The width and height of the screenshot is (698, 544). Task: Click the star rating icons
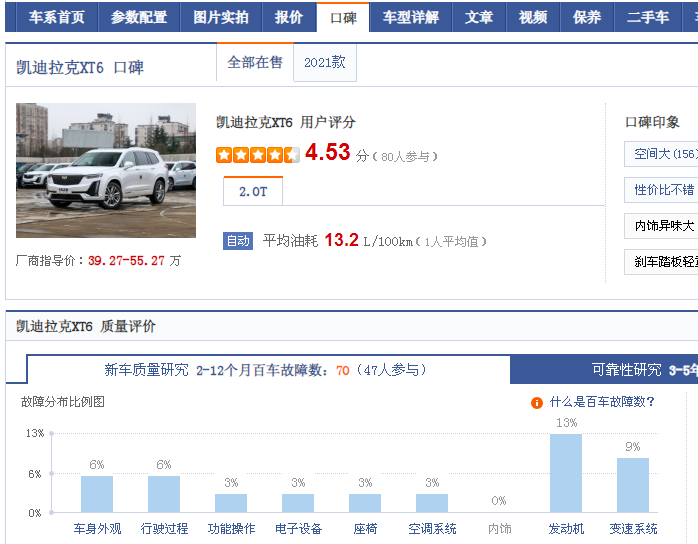pyautogui.click(x=257, y=155)
